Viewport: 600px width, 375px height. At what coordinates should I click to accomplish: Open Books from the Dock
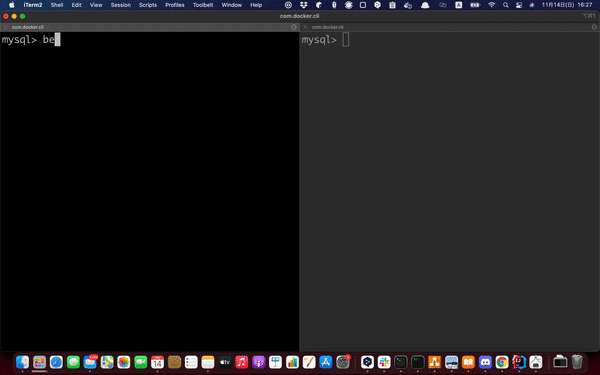pyautogui.click(x=468, y=362)
